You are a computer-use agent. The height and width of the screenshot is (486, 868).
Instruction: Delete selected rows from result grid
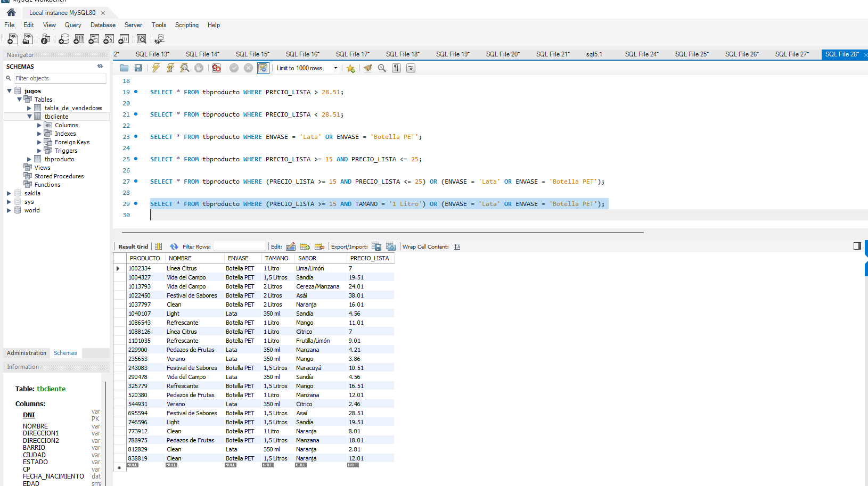pos(320,246)
